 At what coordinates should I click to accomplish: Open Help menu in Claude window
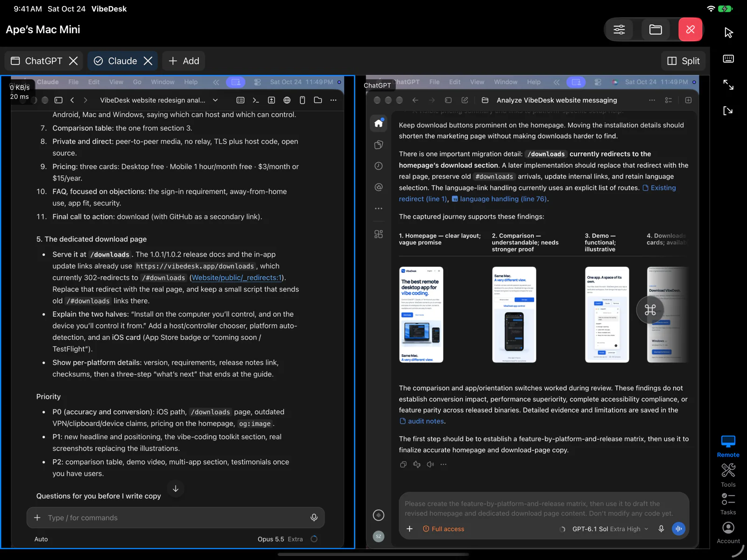coord(190,82)
